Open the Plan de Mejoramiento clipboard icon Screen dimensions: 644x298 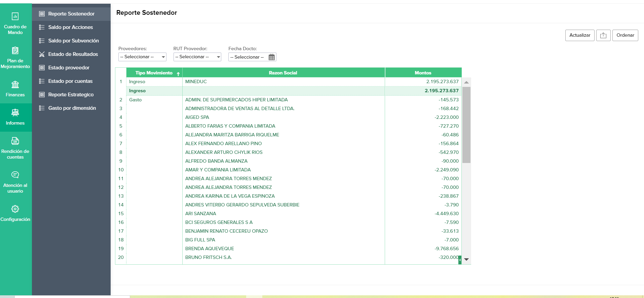(x=15, y=51)
